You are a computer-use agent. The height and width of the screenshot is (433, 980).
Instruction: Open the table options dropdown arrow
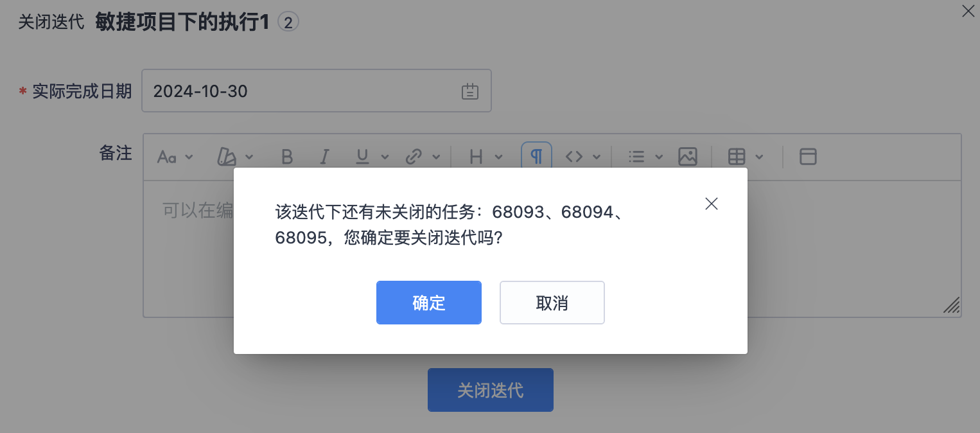(x=760, y=157)
